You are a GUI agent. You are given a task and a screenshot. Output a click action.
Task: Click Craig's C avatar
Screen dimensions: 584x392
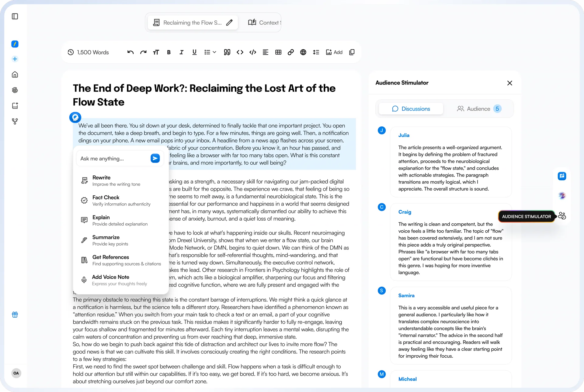(382, 207)
